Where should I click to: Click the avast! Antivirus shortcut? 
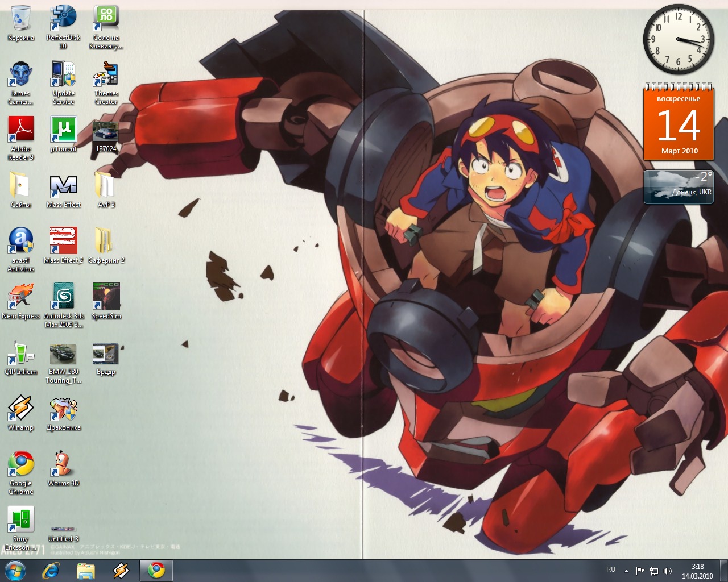pyautogui.click(x=21, y=250)
